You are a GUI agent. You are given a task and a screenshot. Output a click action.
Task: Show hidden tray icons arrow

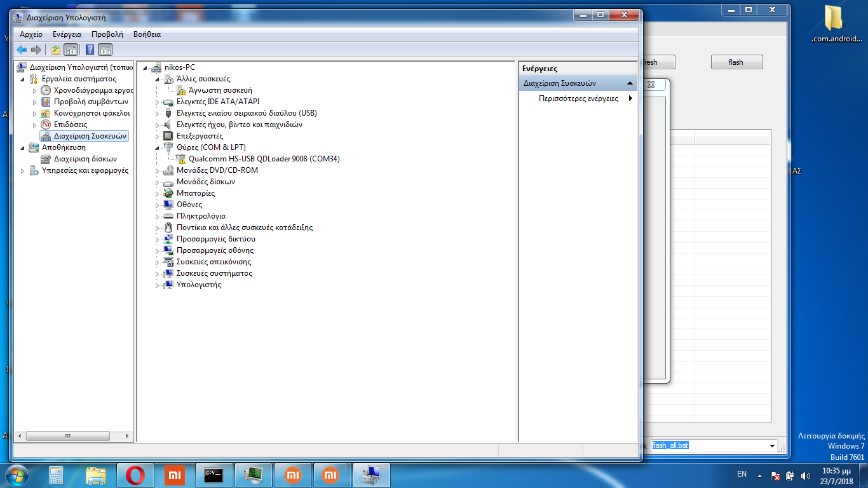759,475
